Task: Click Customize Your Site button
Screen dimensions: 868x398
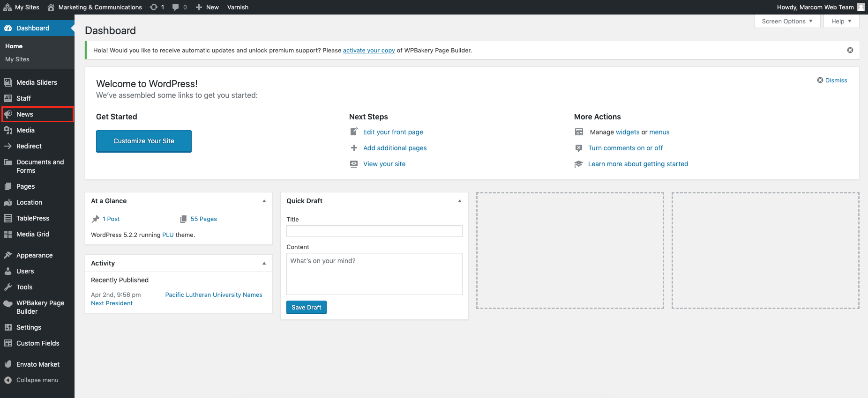Action: coord(144,141)
